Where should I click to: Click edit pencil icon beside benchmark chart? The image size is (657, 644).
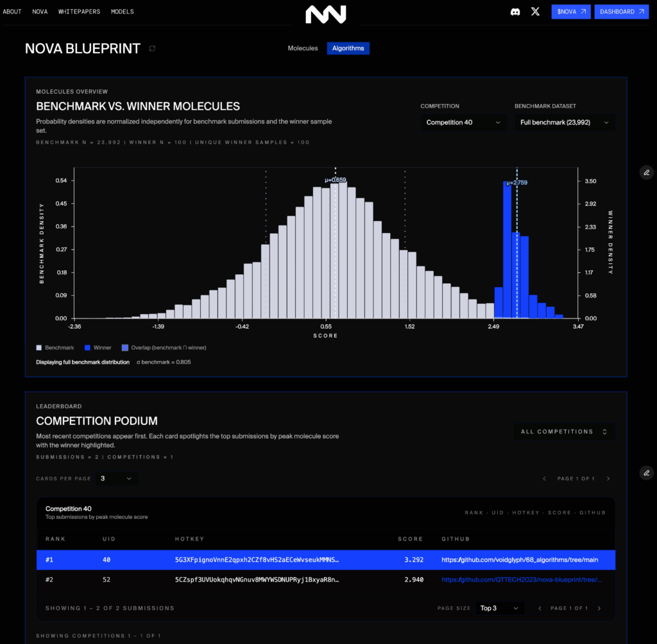[x=646, y=172]
